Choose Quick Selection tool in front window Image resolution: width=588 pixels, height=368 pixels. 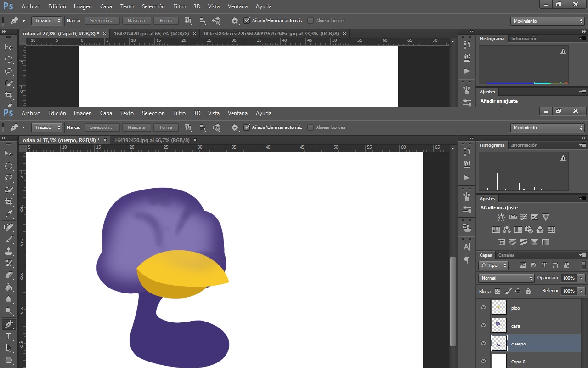coord(8,190)
